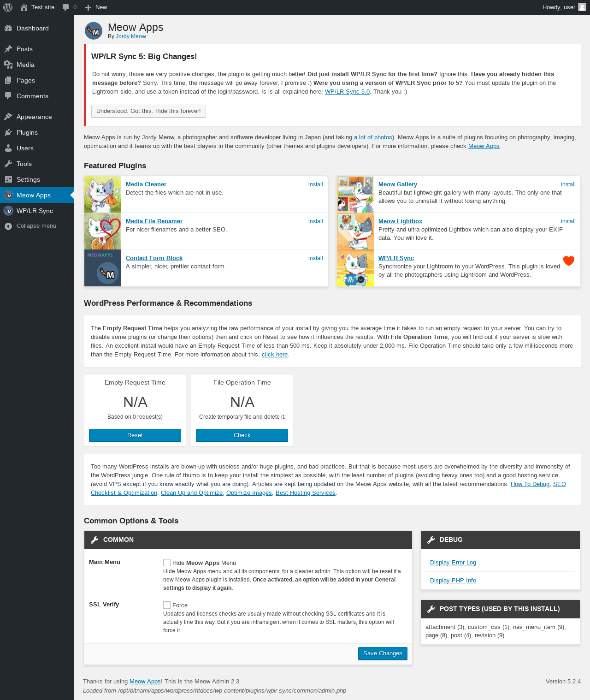Open the WP/LR Sync 5.0 link
The image size is (590, 700).
(347, 92)
